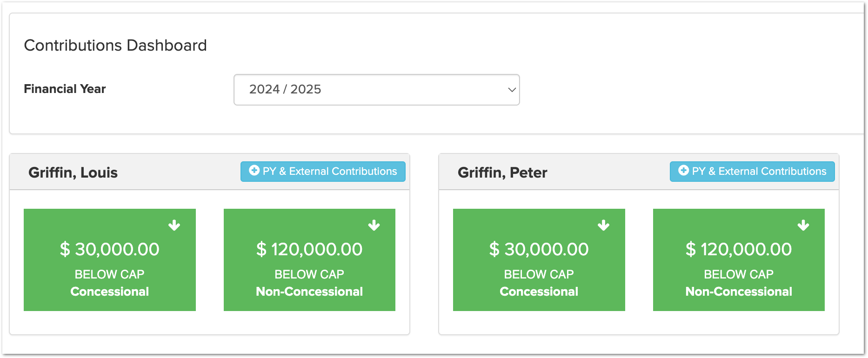The image size is (868, 358).
Task: Open Louis Griffin's Concessional green tile
Action: (x=110, y=260)
